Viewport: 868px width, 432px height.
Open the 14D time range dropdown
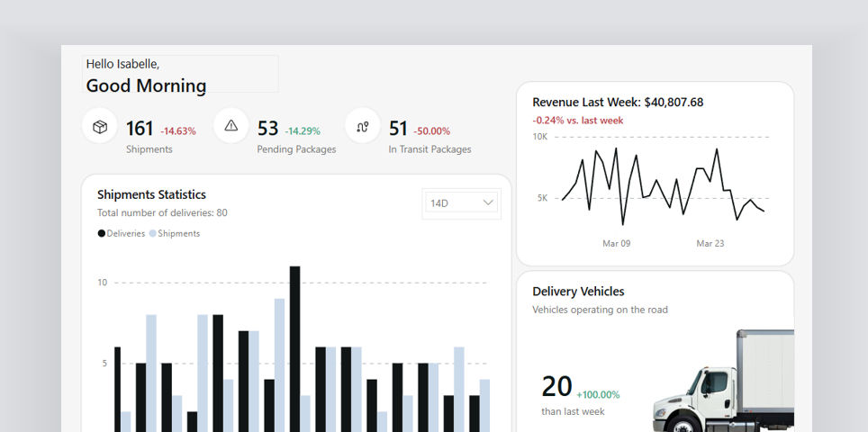click(x=462, y=203)
